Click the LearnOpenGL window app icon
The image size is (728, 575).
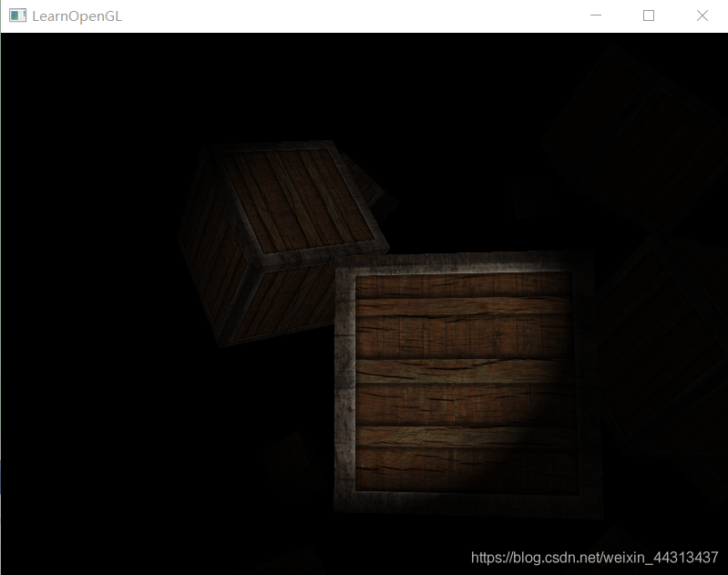coord(17,15)
